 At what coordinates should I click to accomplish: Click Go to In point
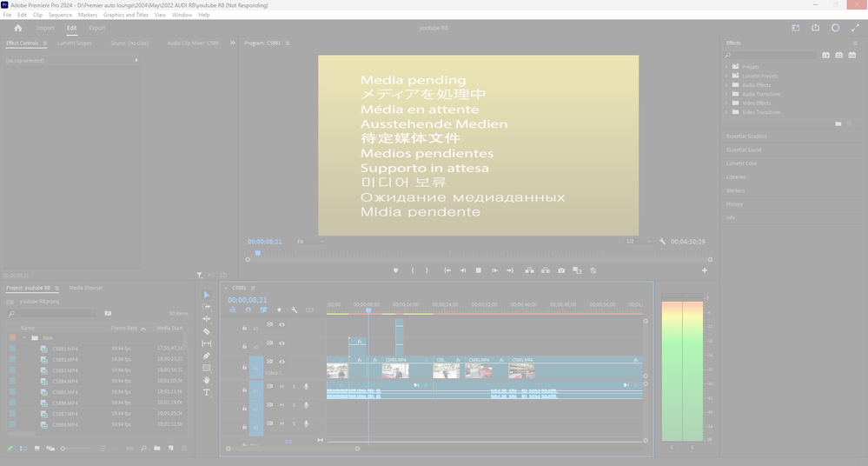pyautogui.click(x=447, y=270)
